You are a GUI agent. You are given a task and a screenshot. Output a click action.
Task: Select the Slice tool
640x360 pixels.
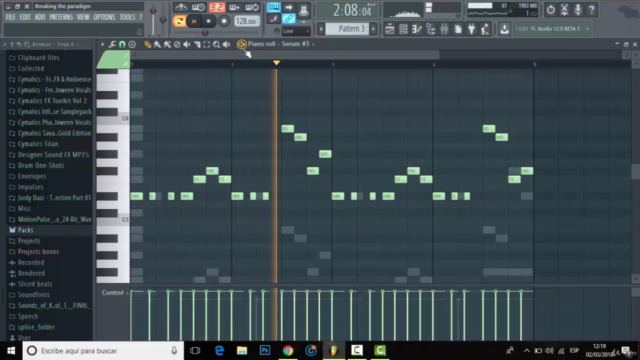point(197,44)
